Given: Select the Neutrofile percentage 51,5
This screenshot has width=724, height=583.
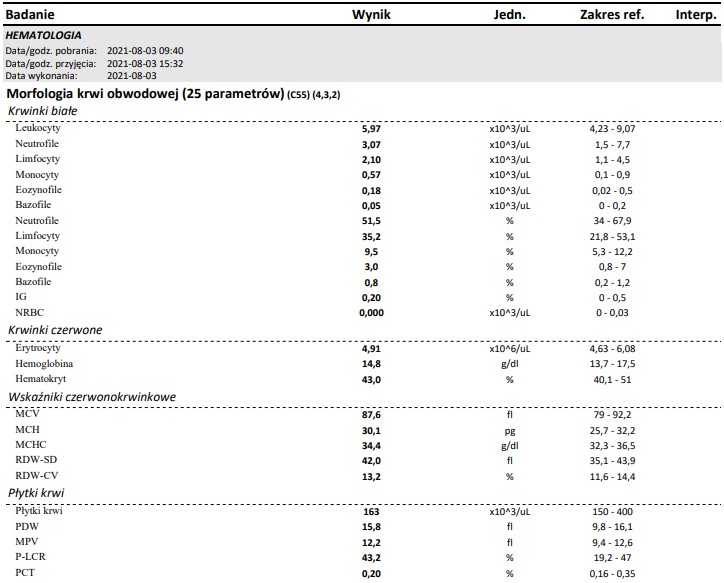Looking at the screenshot, I should point(371,221).
